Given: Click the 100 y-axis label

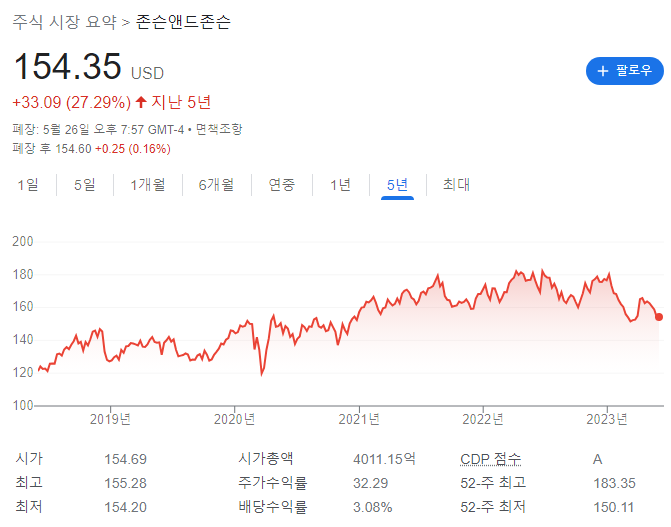Looking at the screenshot, I should [x=23, y=405].
